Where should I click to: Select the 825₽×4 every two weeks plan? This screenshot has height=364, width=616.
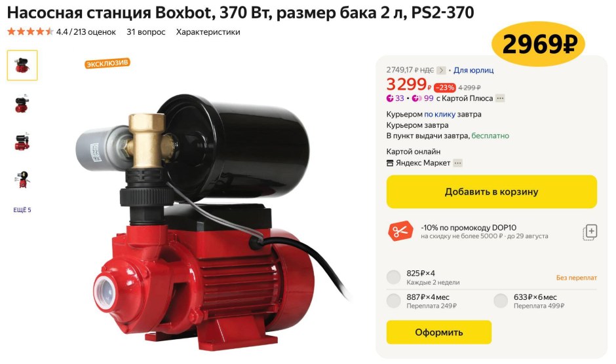[393, 277]
